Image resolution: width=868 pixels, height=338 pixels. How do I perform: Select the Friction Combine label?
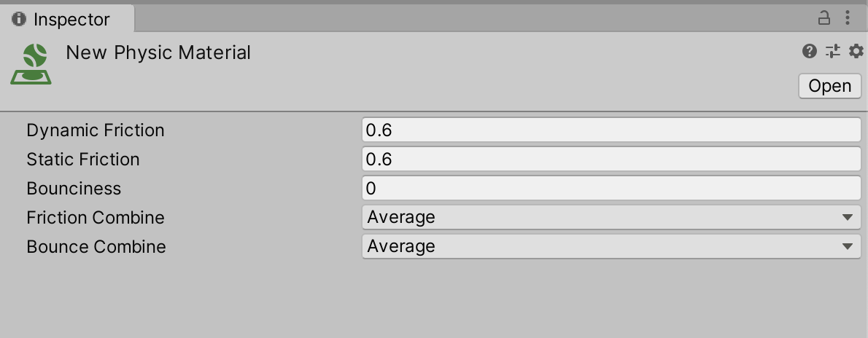point(96,218)
